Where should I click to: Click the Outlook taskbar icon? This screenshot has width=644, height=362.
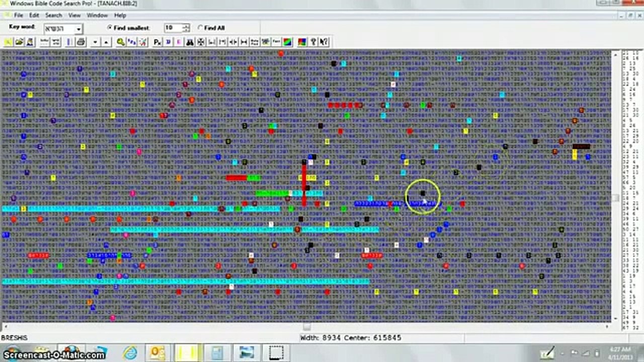click(157, 352)
